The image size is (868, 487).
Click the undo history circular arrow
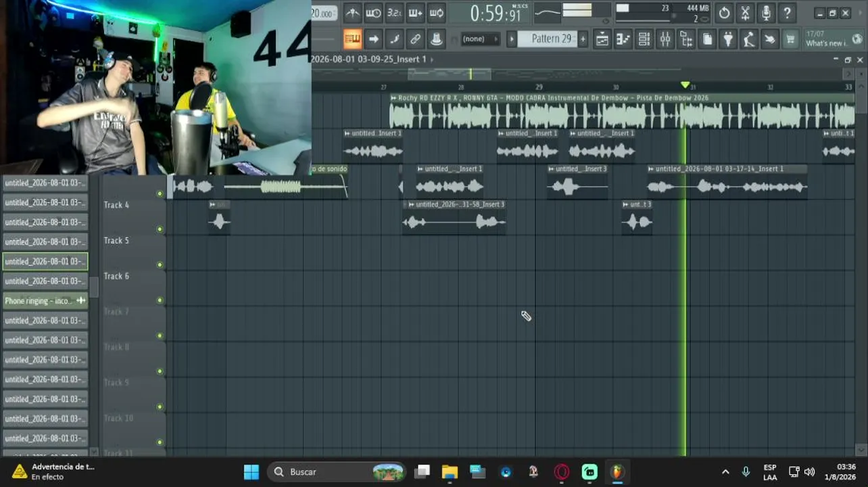(724, 13)
